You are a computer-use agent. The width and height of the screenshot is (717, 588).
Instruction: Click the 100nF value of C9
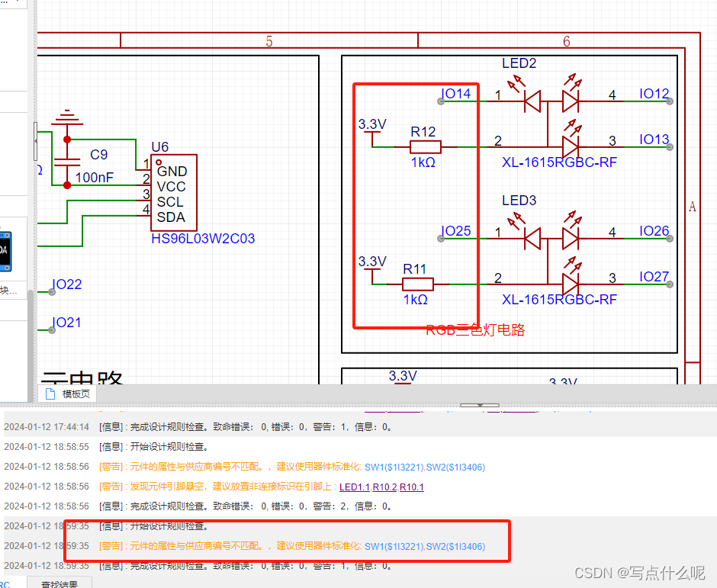[94, 178]
